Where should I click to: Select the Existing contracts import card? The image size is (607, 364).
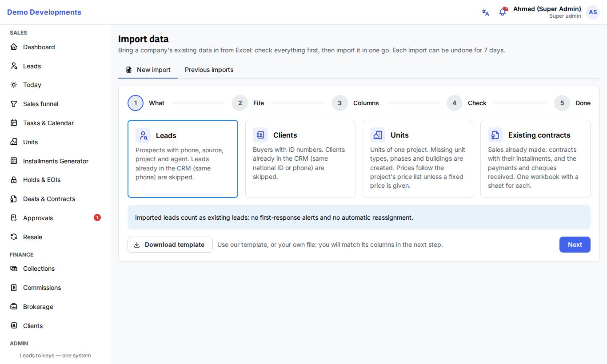point(535,159)
